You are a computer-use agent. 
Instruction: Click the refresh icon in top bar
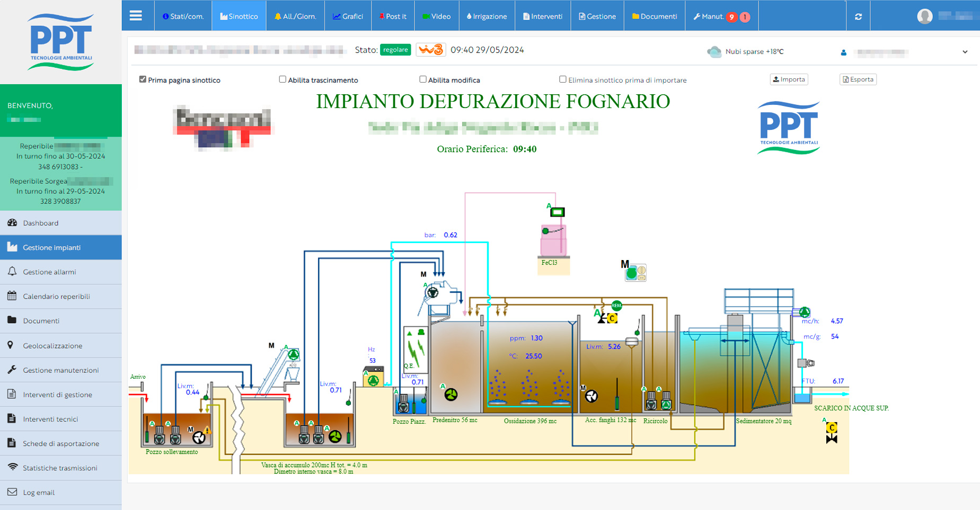pos(858,16)
